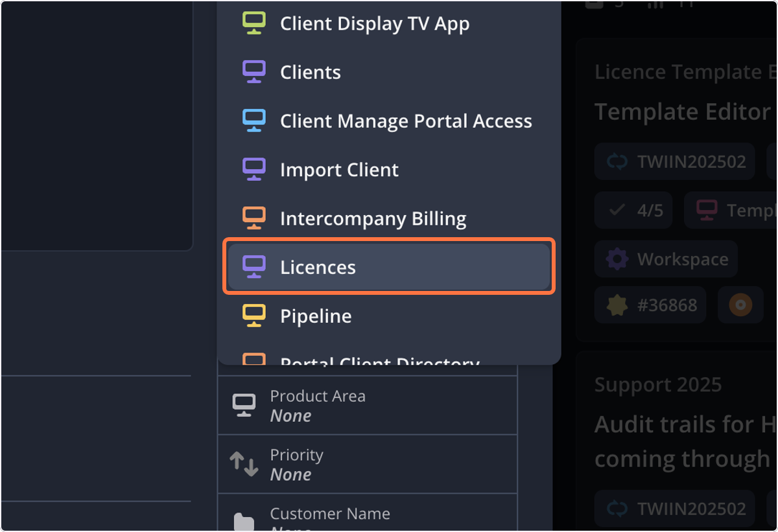Viewport: 778px width, 532px height.
Task: Open the Priority field
Action: click(368, 464)
